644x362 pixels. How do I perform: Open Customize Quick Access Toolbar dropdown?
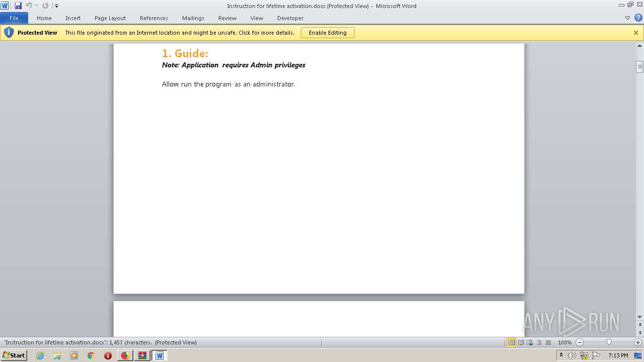click(x=56, y=6)
